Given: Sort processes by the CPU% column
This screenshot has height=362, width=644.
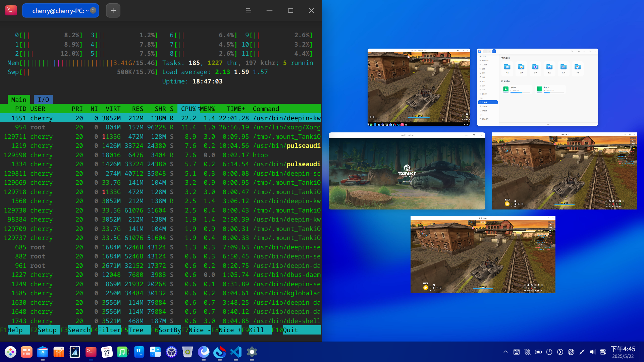Looking at the screenshot, I should 189,109.
